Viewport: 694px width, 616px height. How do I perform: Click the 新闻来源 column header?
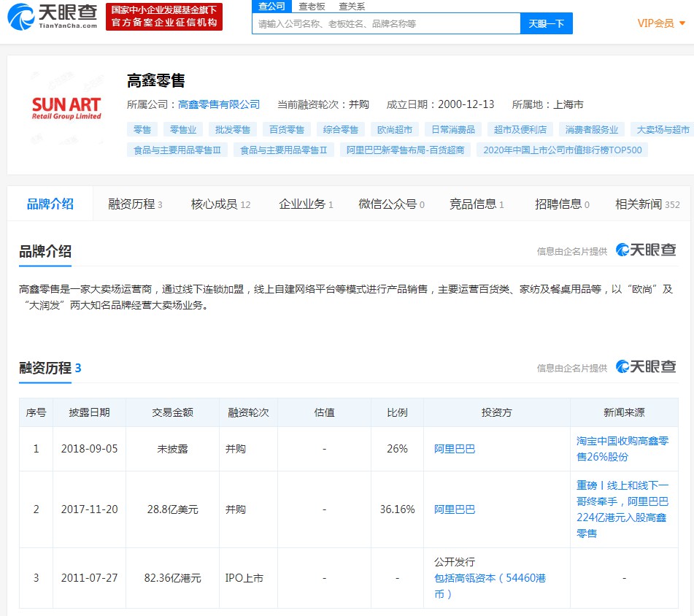(624, 412)
